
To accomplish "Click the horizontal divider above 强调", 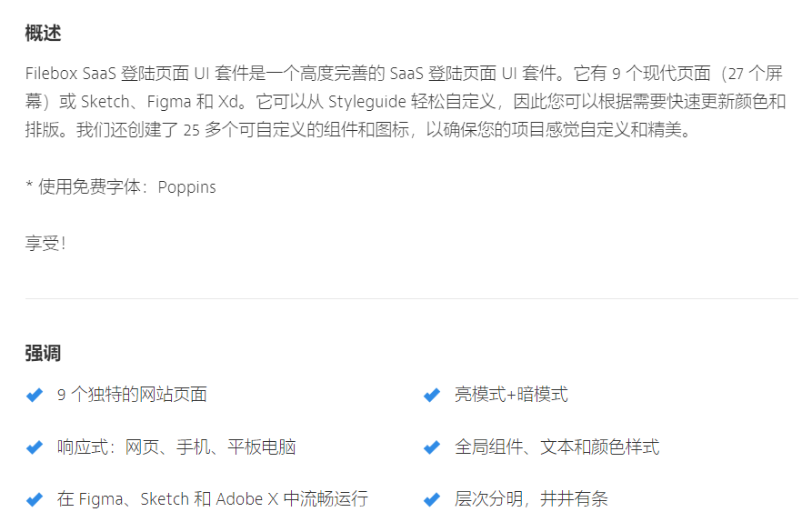I will click(412, 298).
